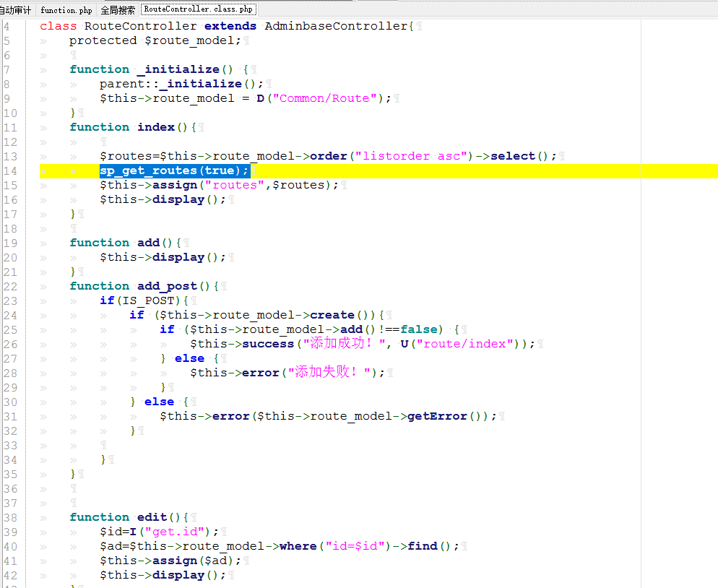Click the route_model->add()!==false line

pos(310,329)
